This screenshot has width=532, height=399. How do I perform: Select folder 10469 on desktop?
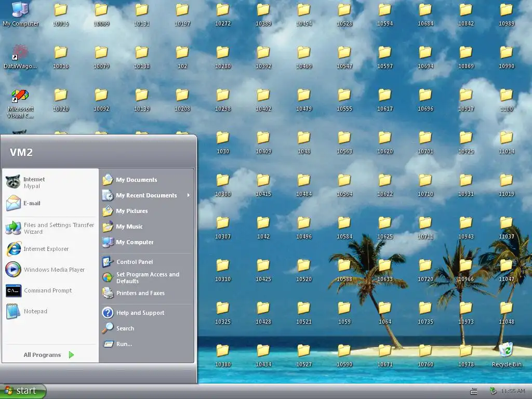(303, 57)
